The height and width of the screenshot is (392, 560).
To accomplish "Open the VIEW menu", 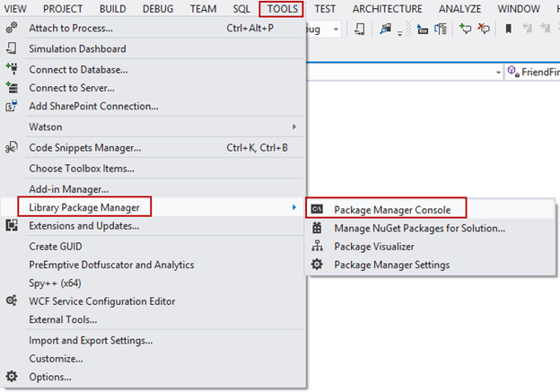I will 15,9.
